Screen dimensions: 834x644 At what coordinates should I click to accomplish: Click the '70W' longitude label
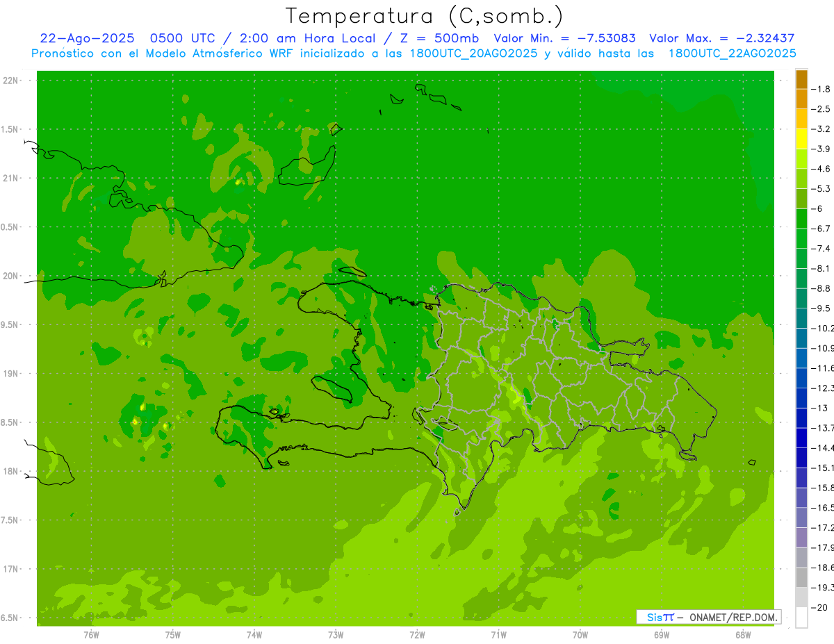(x=580, y=635)
